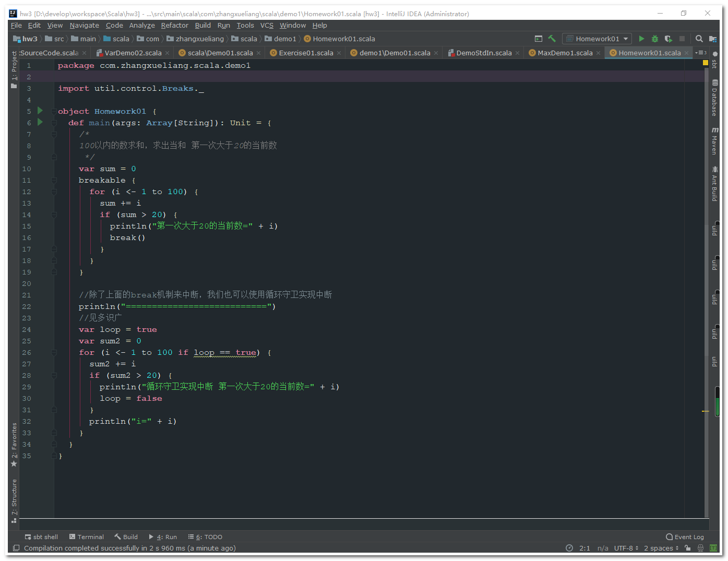Open the Navigate menu
The width and height of the screenshot is (728, 561).
tap(84, 25)
